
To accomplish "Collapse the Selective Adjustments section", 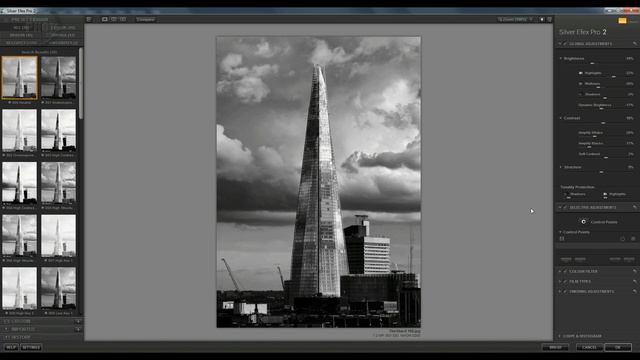I will pyautogui.click(x=560, y=207).
